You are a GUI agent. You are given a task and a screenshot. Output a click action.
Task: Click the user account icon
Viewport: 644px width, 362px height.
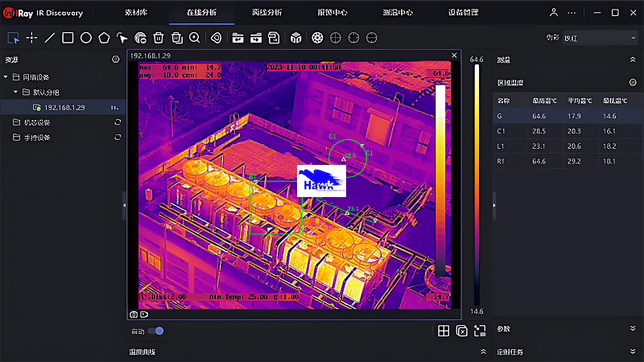point(553,13)
